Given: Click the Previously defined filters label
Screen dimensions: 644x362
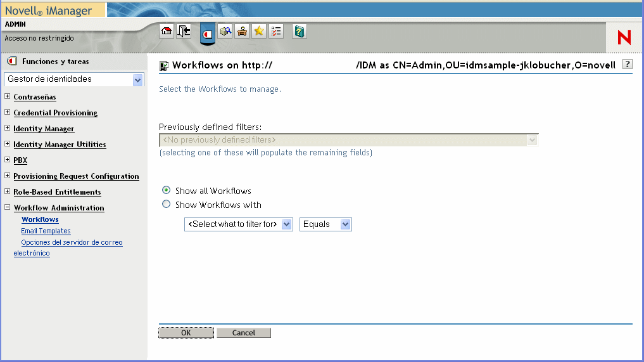Looking at the screenshot, I should point(210,127).
